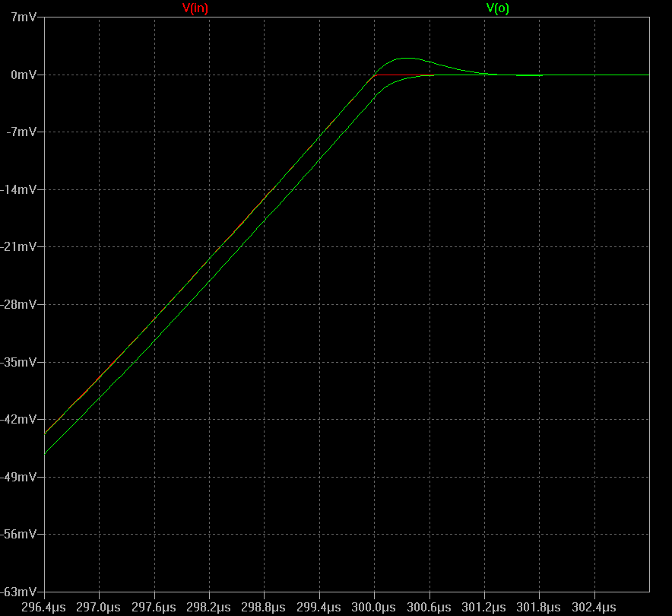Click the 7mV y-axis label
The width and height of the screenshot is (672, 616).
(24, 17)
